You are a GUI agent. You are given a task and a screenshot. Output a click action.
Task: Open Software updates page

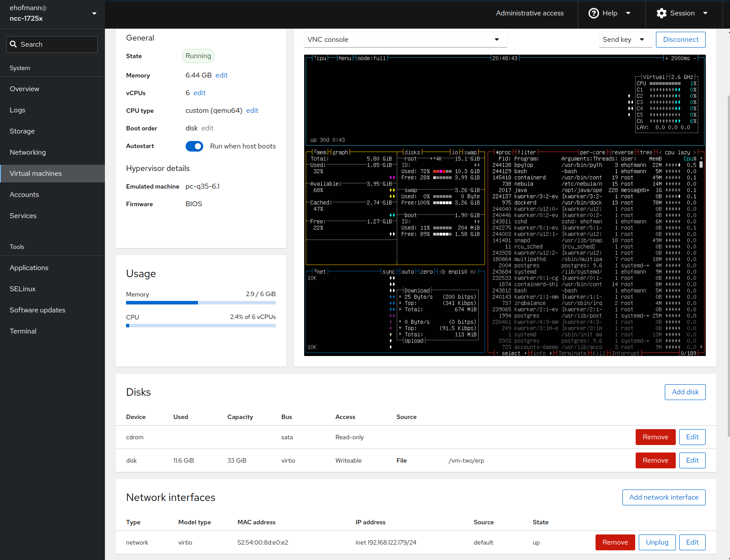[37, 310]
